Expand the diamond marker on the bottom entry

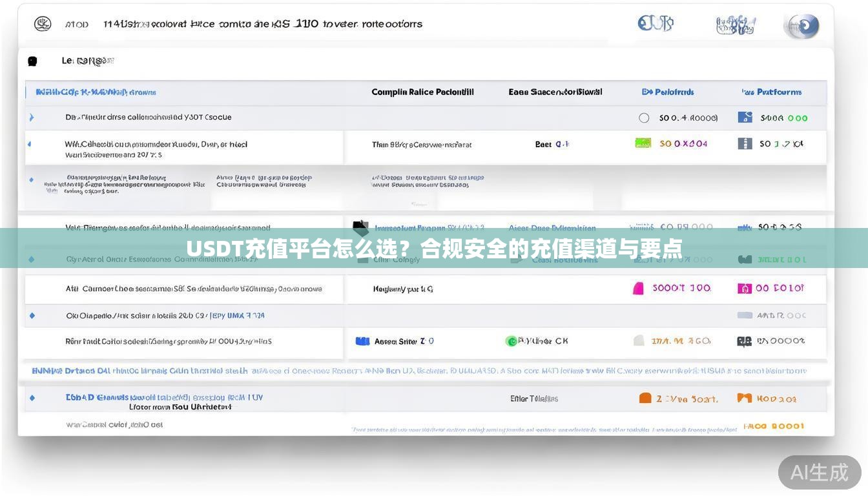click(x=31, y=397)
